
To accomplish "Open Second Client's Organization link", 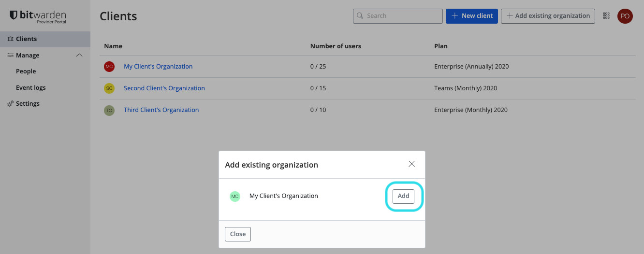I will (x=164, y=88).
